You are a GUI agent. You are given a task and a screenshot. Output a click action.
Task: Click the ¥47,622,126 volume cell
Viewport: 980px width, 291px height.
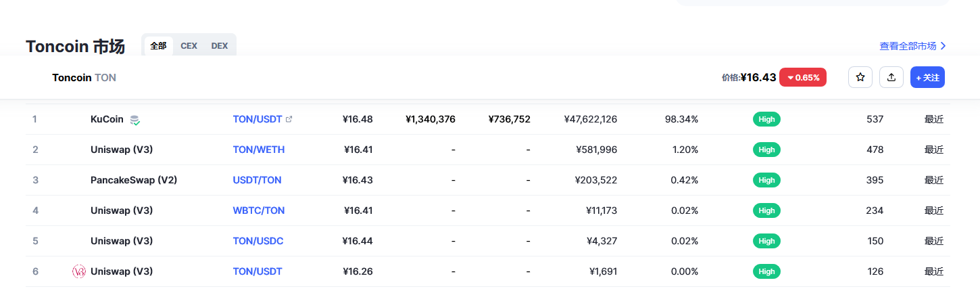pyautogui.click(x=591, y=119)
